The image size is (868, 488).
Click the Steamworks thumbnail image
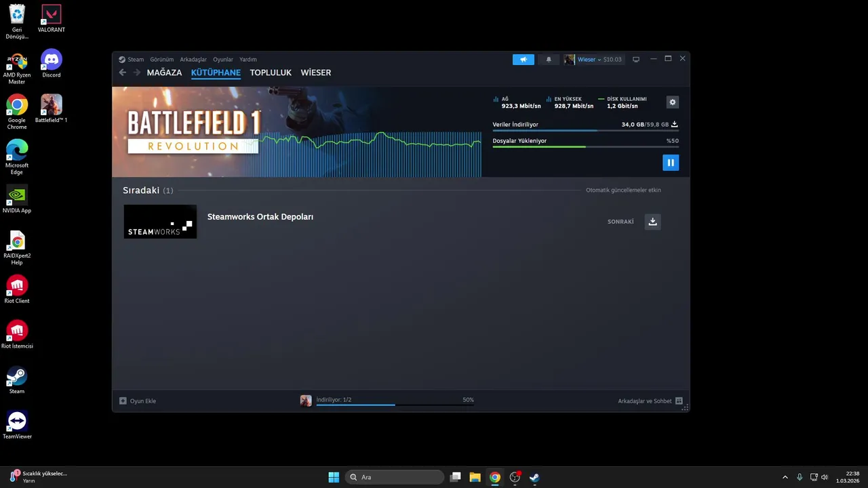click(x=160, y=222)
